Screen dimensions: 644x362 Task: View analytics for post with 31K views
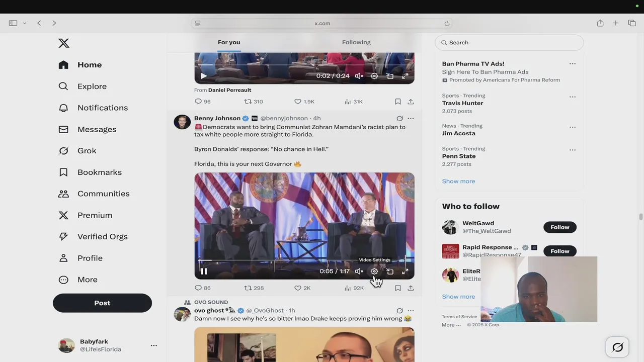(x=354, y=102)
